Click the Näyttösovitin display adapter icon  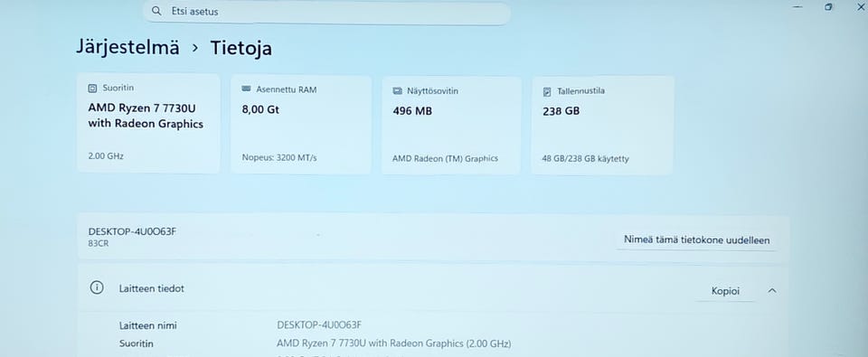tap(397, 90)
